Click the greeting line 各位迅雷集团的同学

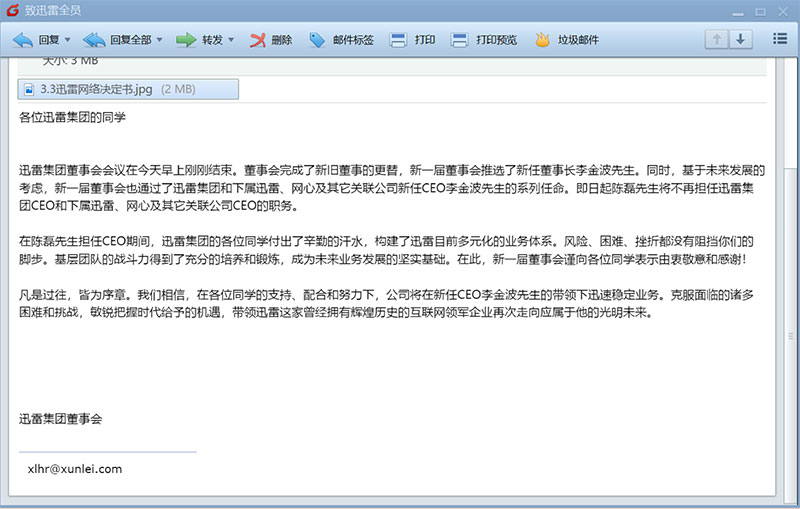click(x=72, y=117)
